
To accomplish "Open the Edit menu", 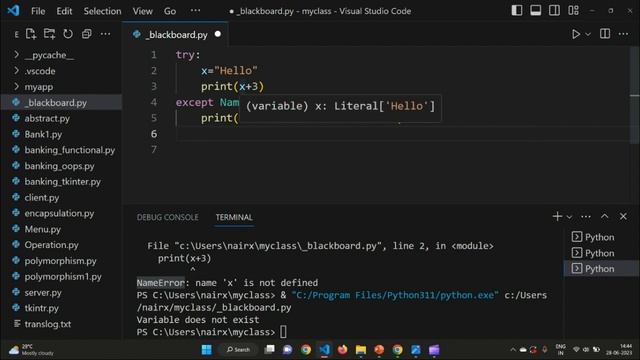I will (x=64, y=11).
